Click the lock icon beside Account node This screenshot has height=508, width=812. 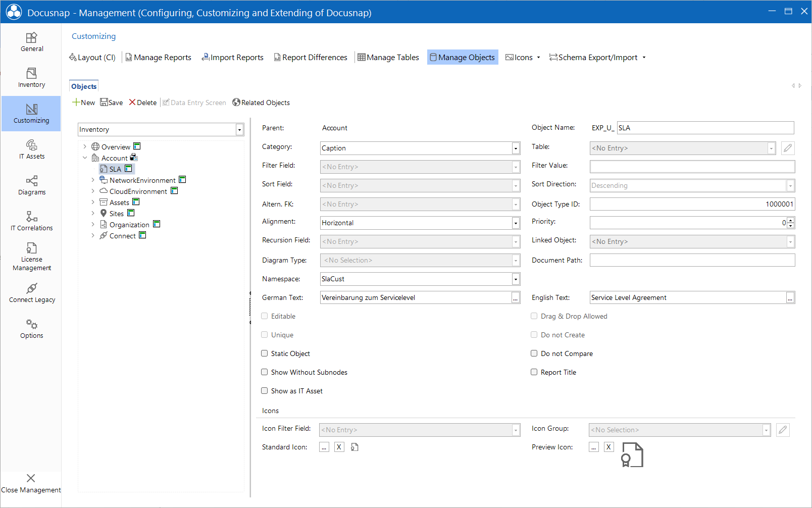tap(134, 157)
